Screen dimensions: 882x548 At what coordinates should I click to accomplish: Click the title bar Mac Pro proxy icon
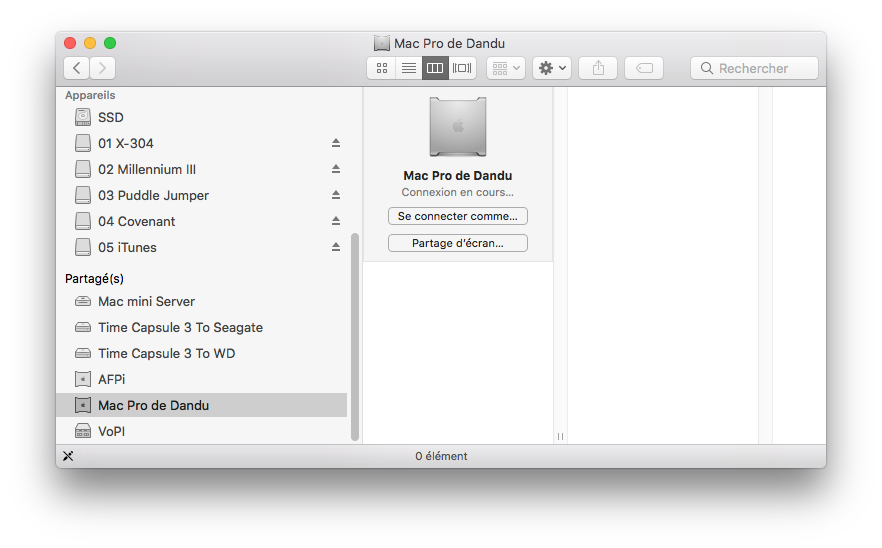[x=382, y=43]
